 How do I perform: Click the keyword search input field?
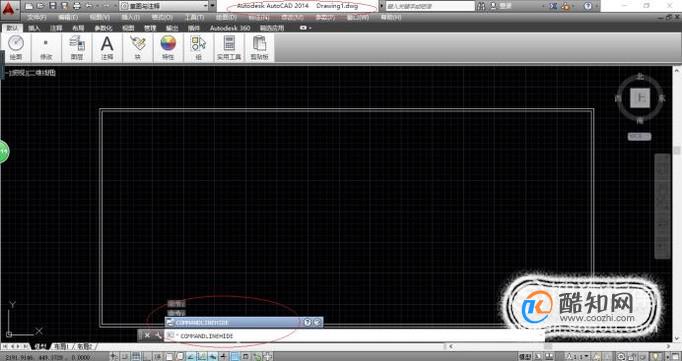coord(431,6)
